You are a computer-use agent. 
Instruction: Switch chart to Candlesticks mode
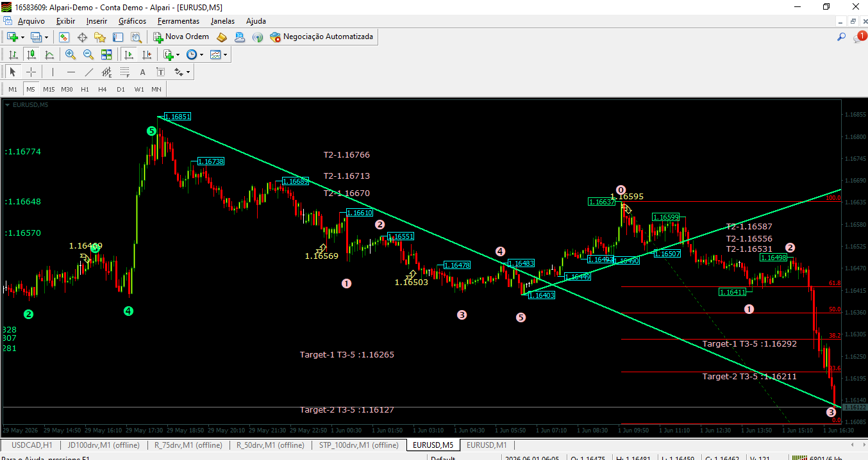pyautogui.click(x=31, y=54)
